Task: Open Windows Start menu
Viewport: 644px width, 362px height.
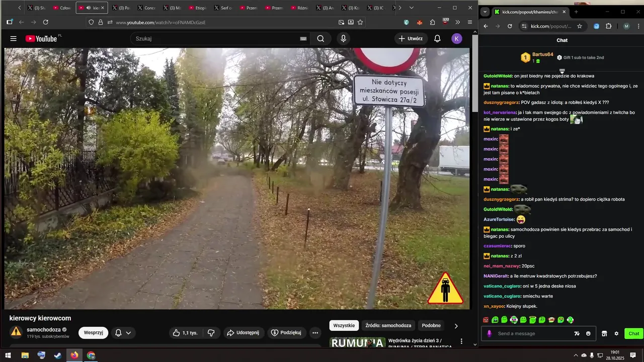Action: 8,355
